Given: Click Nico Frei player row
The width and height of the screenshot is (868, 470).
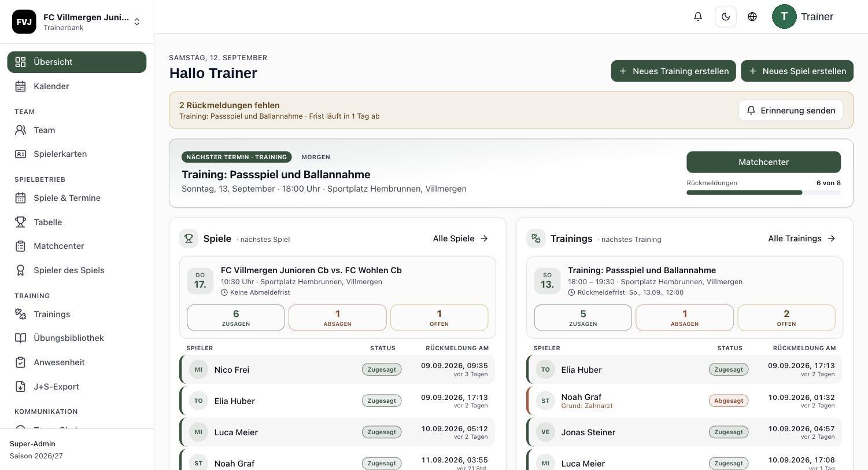Looking at the screenshot, I should pos(338,369).
